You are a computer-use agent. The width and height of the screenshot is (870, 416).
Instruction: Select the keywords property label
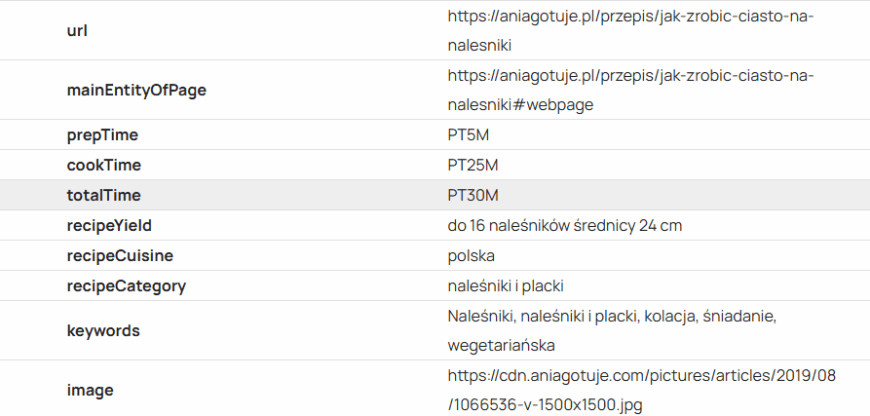(103, 330)
